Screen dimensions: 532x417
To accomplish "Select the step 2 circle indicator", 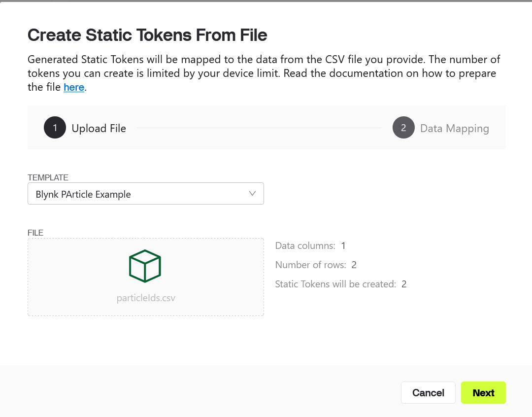I will [403, 128].
